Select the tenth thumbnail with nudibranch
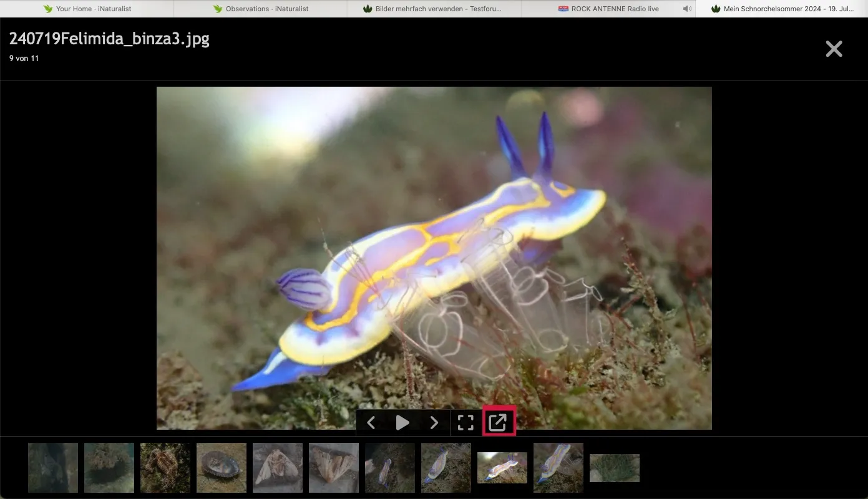This screenshot has width=868, height=499. tap(558, 468)
